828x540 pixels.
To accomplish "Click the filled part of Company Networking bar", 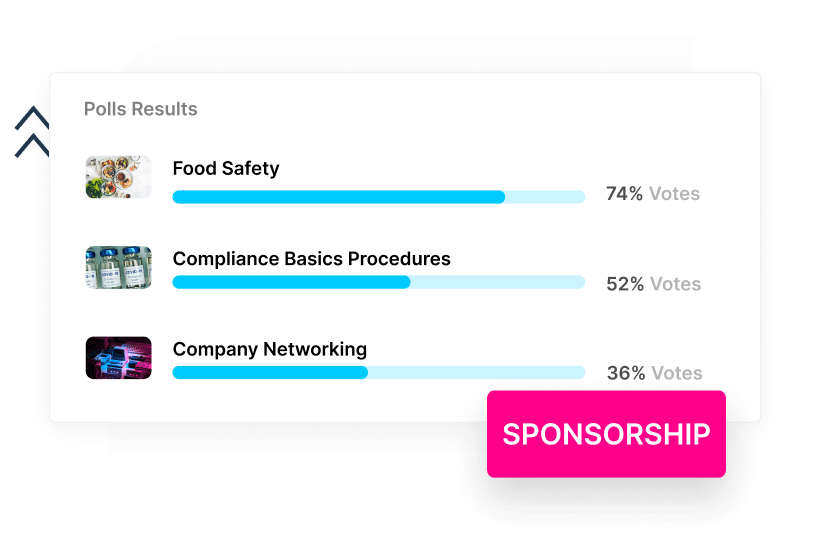I will coord(270,373).
